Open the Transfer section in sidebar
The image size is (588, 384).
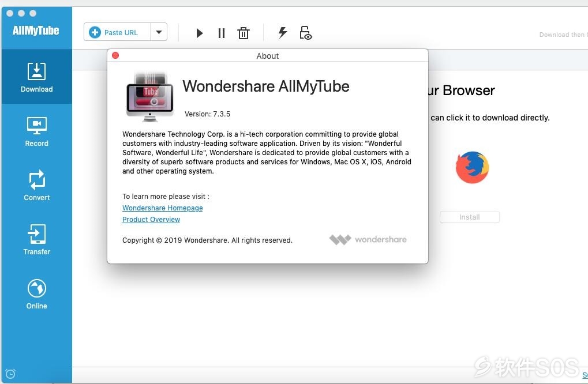coord(37,240)
